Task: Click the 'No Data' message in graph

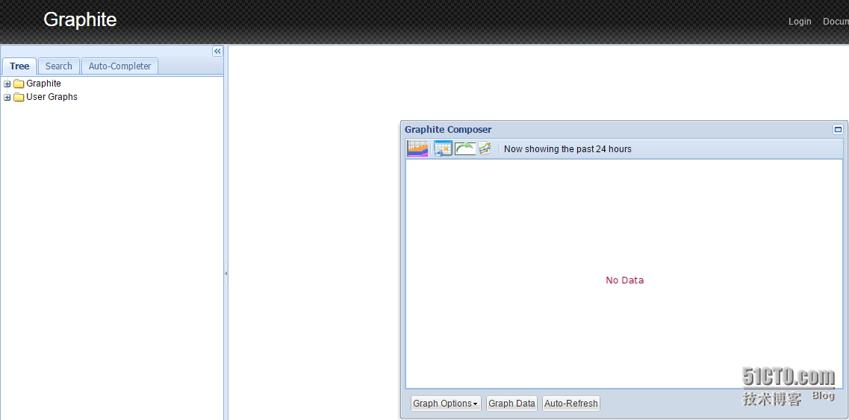Action: coord(625,280)
